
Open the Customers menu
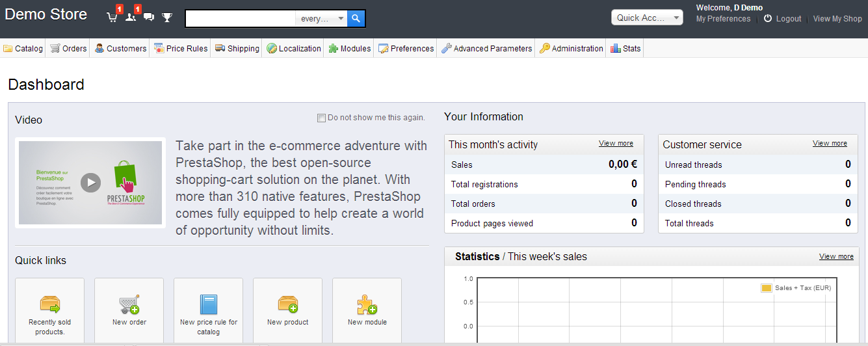[x=120, y=48]
